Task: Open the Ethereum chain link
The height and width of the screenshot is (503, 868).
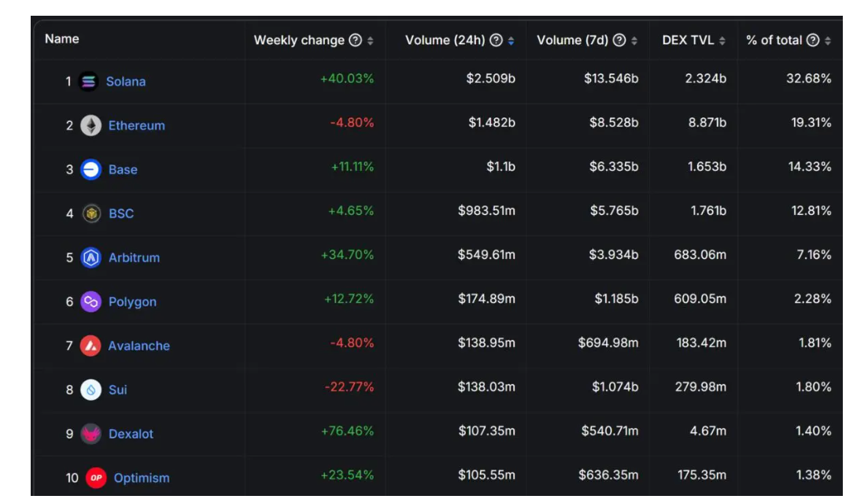Action: point(136,125)
